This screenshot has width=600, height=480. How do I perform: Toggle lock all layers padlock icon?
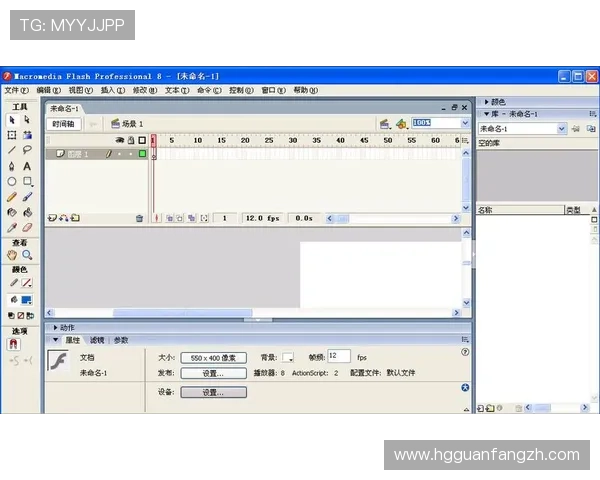click(x=131, y=140)
